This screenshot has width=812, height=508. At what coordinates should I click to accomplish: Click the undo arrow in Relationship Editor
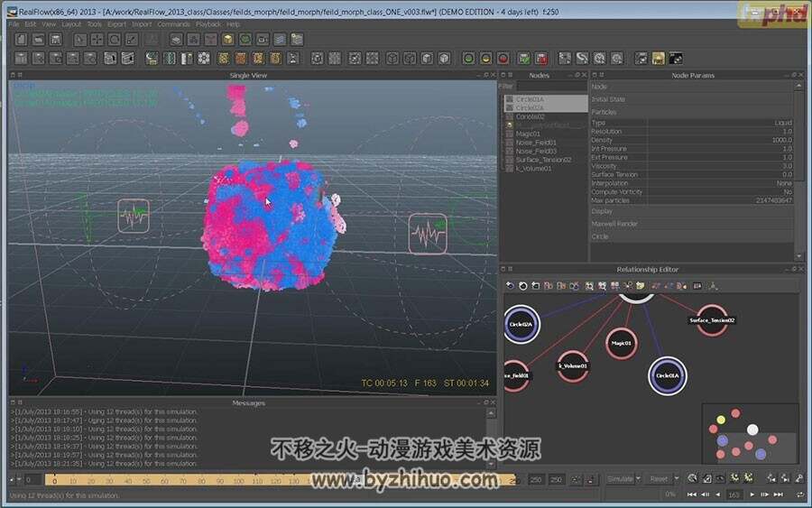tap(510, 286)
